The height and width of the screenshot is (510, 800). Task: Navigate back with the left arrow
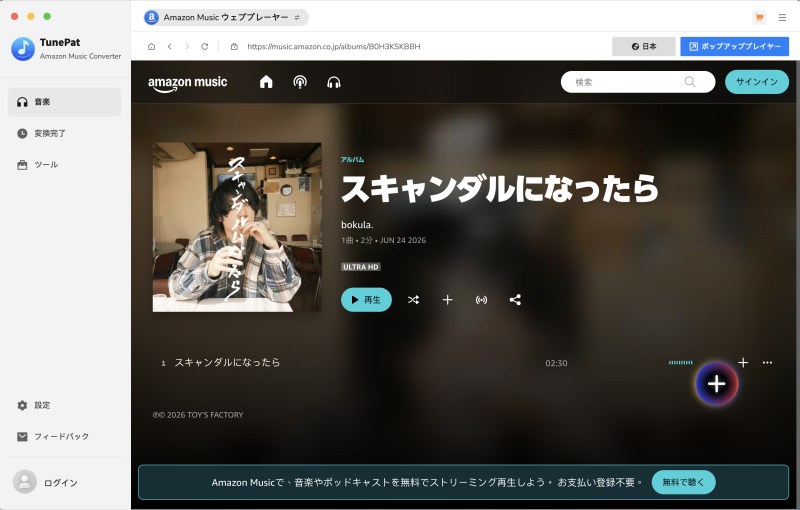(169, 46)
